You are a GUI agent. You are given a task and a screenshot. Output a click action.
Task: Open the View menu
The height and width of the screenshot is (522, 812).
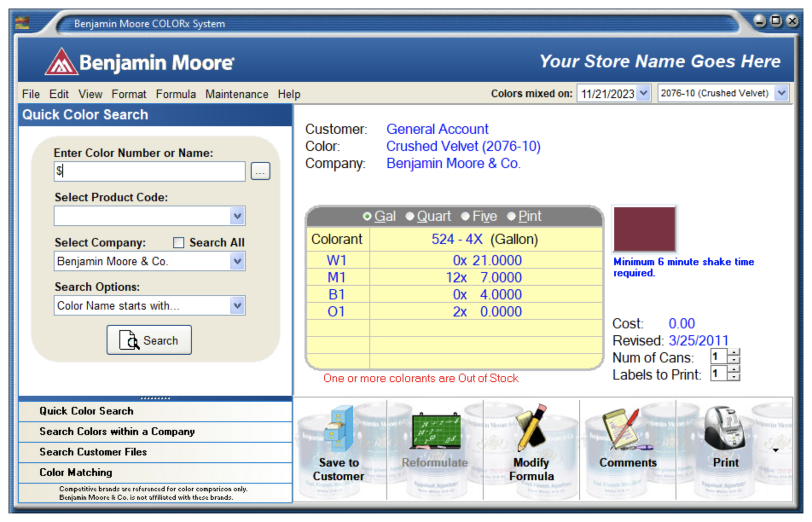point(90,94)
